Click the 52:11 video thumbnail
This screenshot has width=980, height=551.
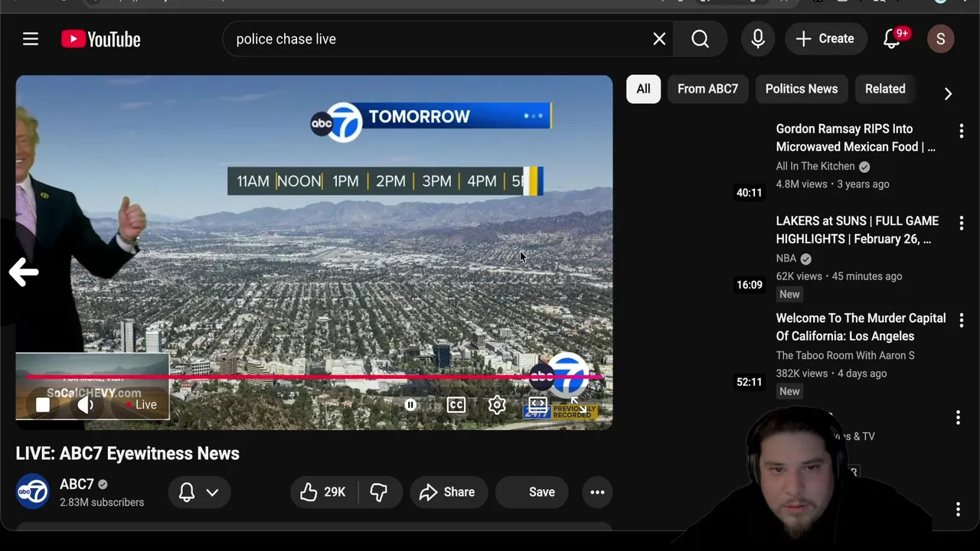click(x=697, y=350)
